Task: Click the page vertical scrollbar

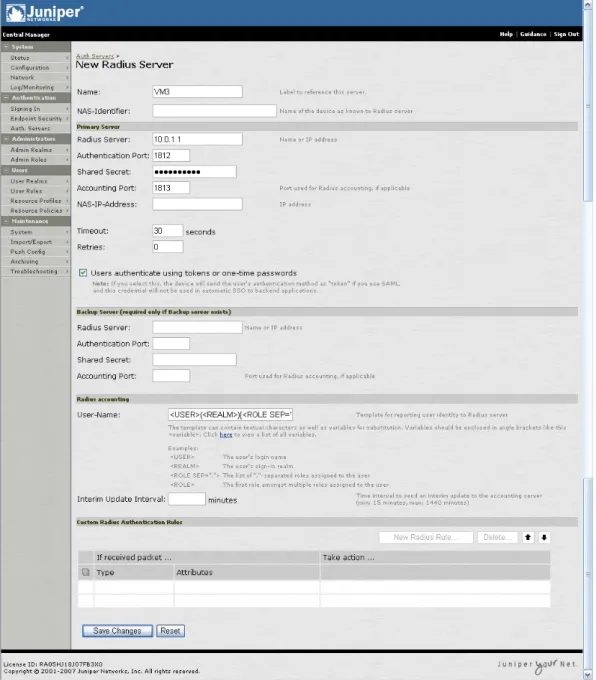Action: (588, 340)
